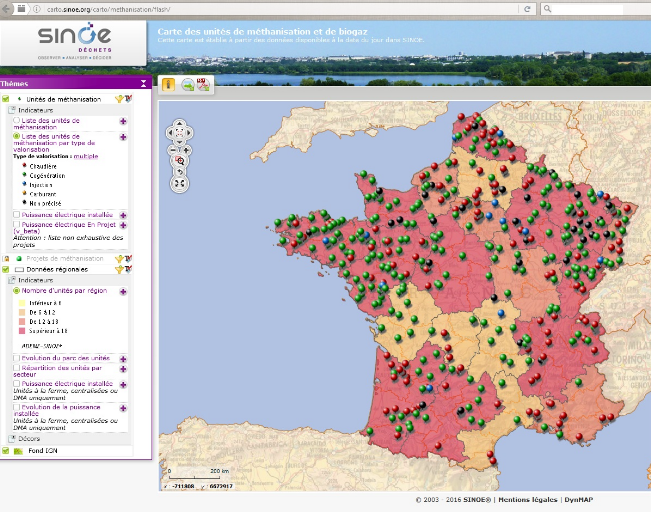Click the undo previous view arrow

point(180,172)
